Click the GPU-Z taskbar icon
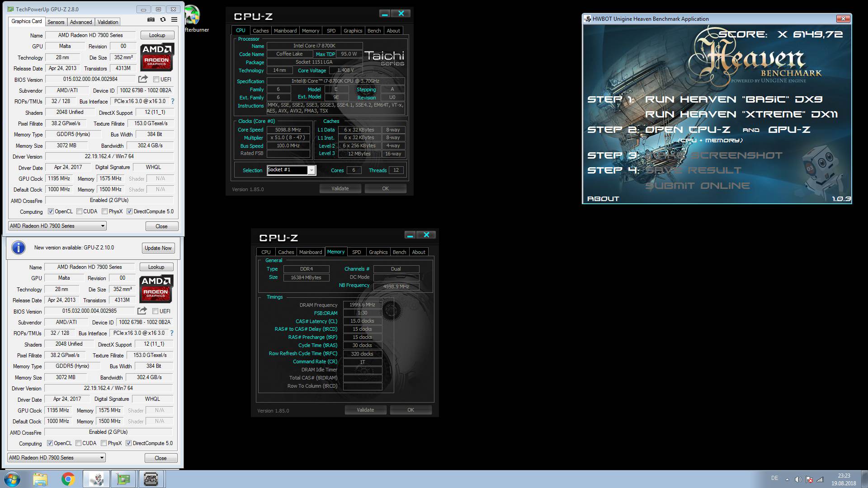Image resolution: width=868 pixels, height=488 pixels. (123, 479)
